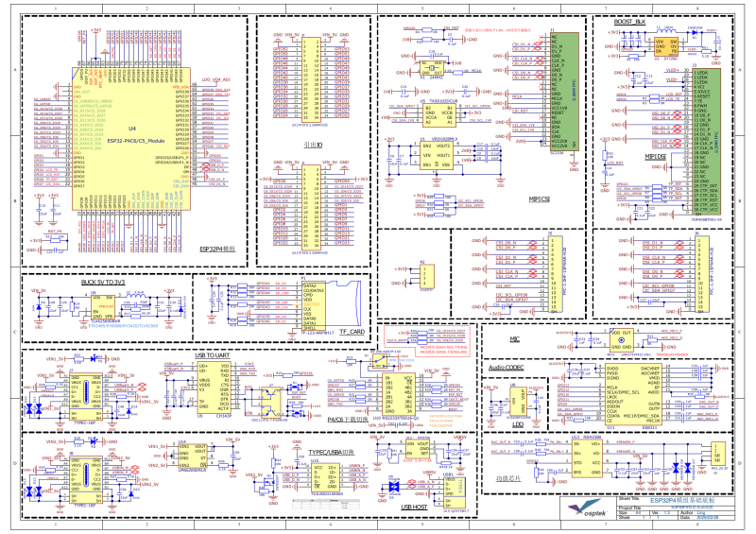Select the ES8311 audio codec symbol

point(633,394)
